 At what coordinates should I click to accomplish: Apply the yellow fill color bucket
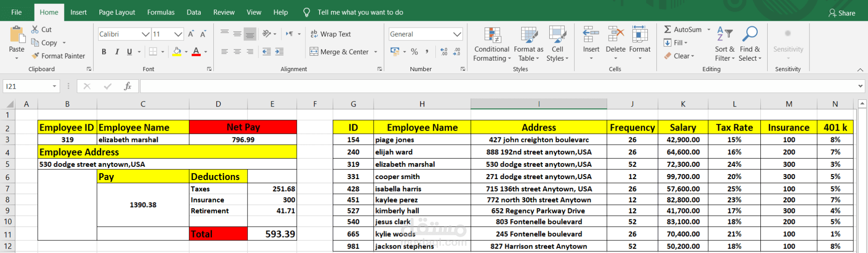pos(177,52)
